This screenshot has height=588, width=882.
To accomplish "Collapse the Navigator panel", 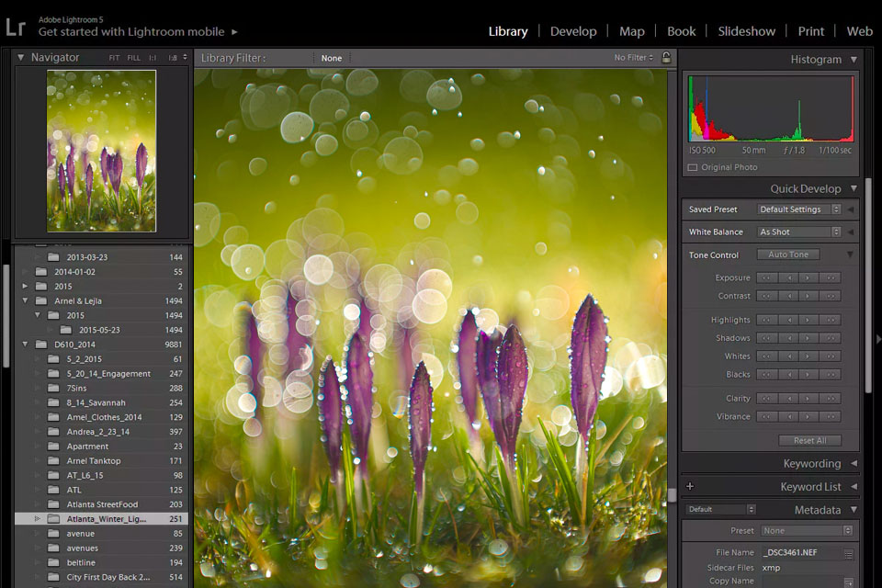I will (x=21, y=57).
